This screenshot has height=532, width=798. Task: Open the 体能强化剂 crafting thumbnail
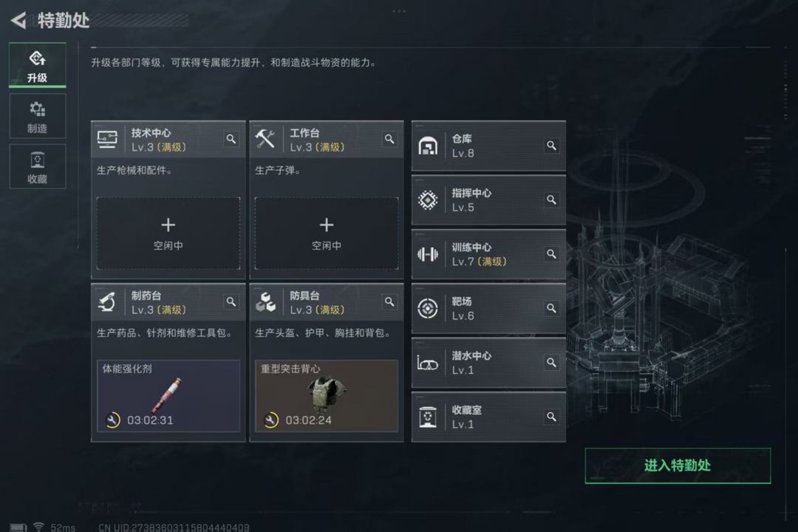pyautogui.click(x=168, y=396)
